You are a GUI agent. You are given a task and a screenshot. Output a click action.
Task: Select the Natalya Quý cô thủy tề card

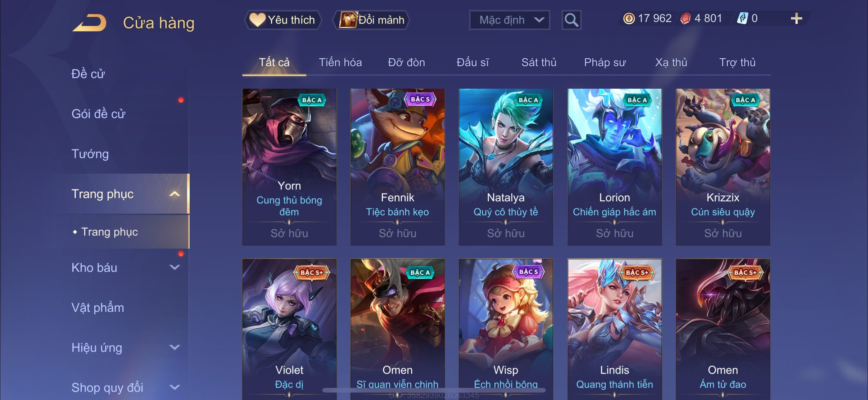[506, 167]
